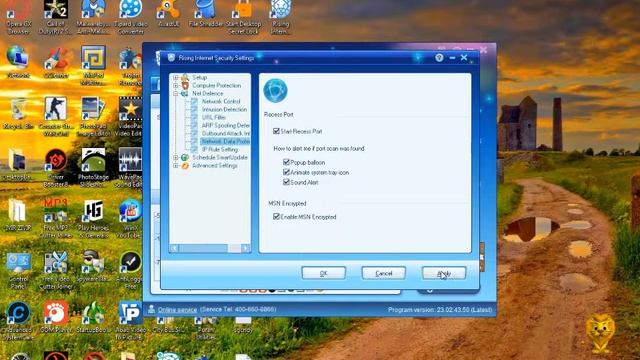Expand the Advanced Settings tree node

click(x=176, y=166)
